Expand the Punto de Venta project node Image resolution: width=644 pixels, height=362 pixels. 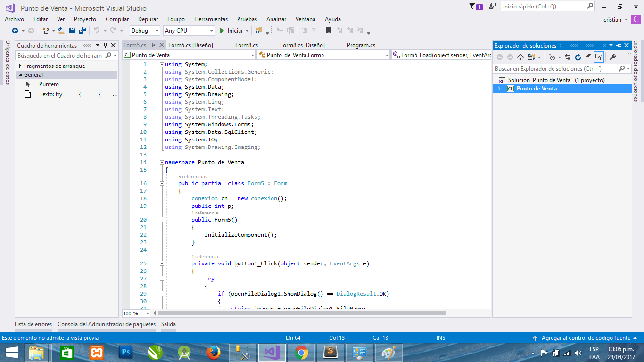pyautogui.click(x=499, y=89)
